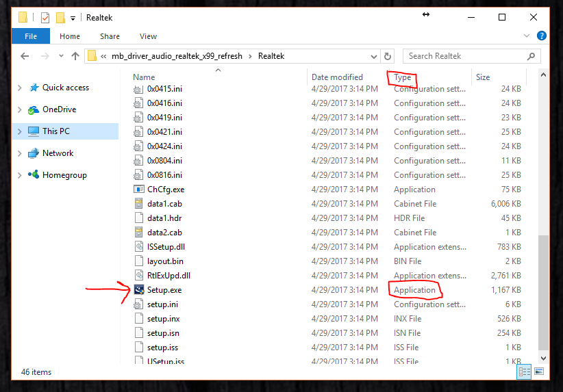The image size is (563, 392).
Task: Switch to Details view layout
Action: (x=524, y=371)
